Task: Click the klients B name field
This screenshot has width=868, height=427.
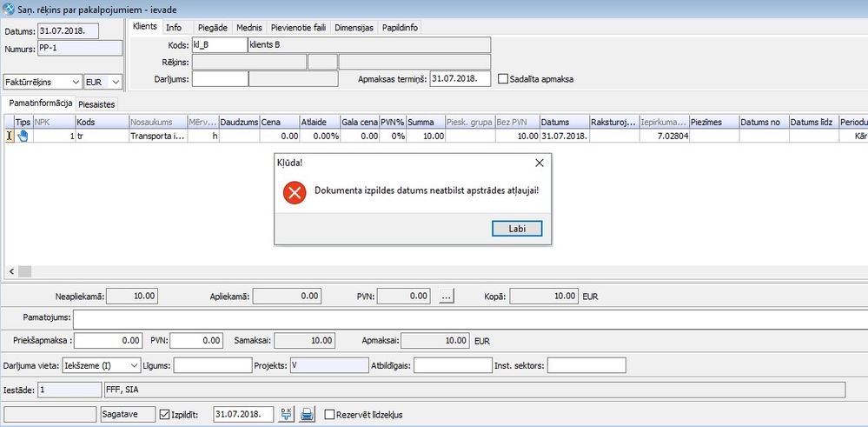Action: coord(368,45)
